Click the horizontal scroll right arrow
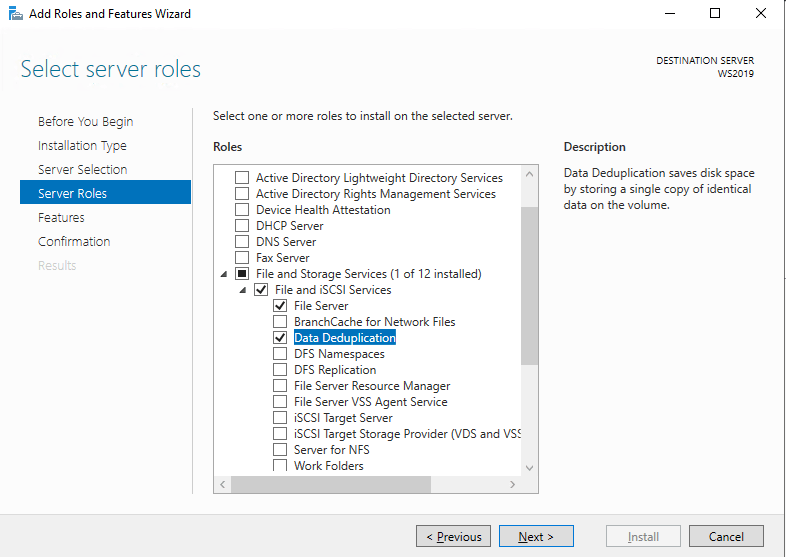786x557 pixels. [x=512, y=484]
